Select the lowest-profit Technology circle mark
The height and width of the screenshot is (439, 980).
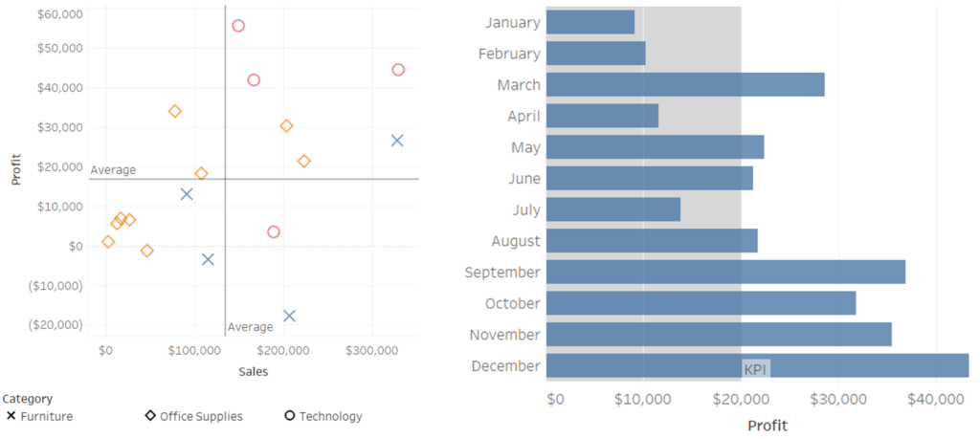coord(274,231)
